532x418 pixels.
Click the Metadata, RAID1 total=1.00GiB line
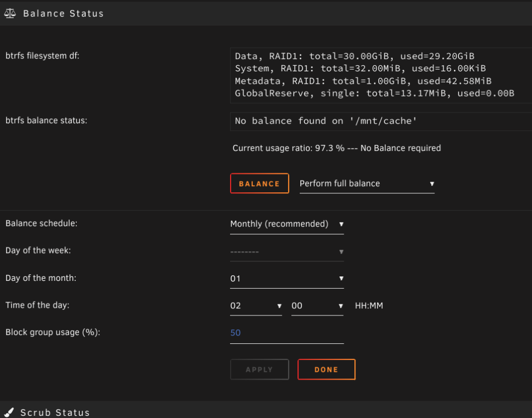point(363,81)
